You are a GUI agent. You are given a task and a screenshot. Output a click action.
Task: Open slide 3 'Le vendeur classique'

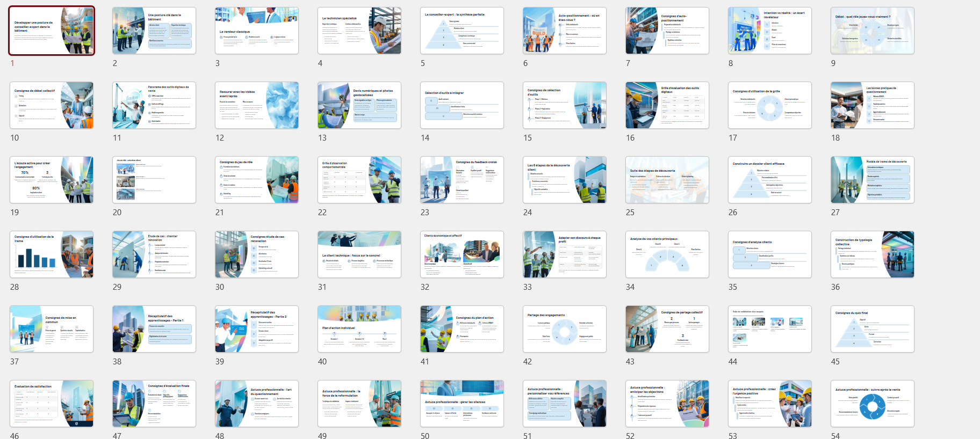point(257,31)
